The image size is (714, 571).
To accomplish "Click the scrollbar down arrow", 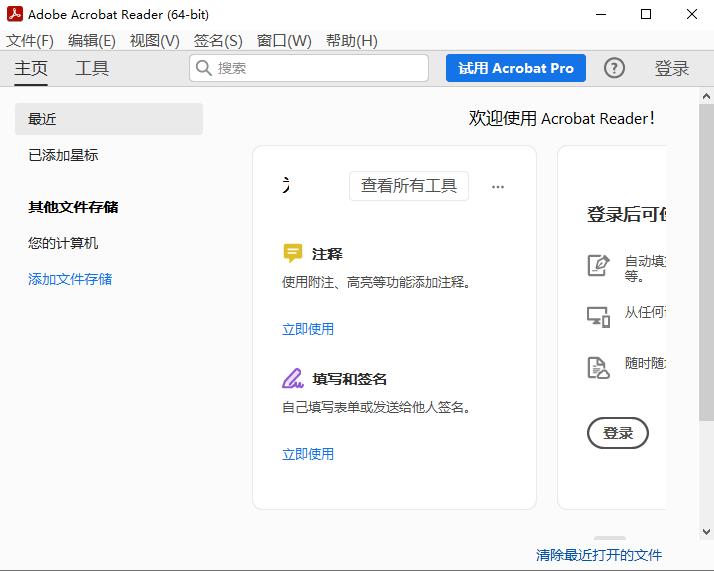I will (706, 532).
